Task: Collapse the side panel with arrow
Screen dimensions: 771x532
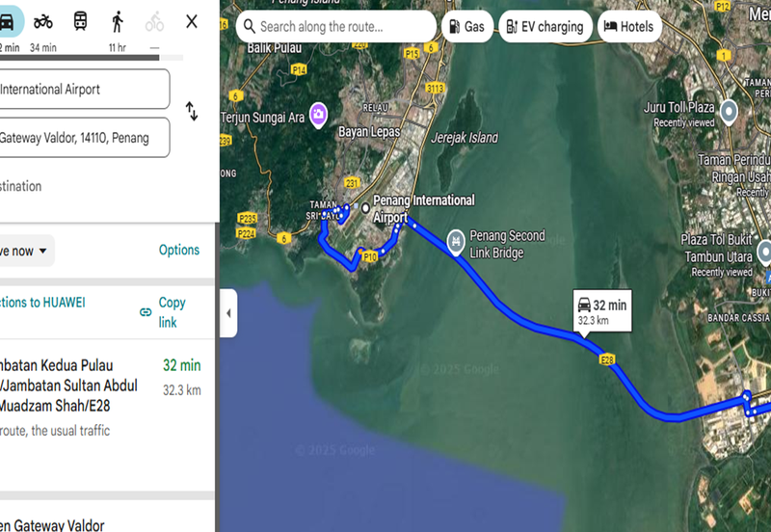Action: (x=228, y=313)
